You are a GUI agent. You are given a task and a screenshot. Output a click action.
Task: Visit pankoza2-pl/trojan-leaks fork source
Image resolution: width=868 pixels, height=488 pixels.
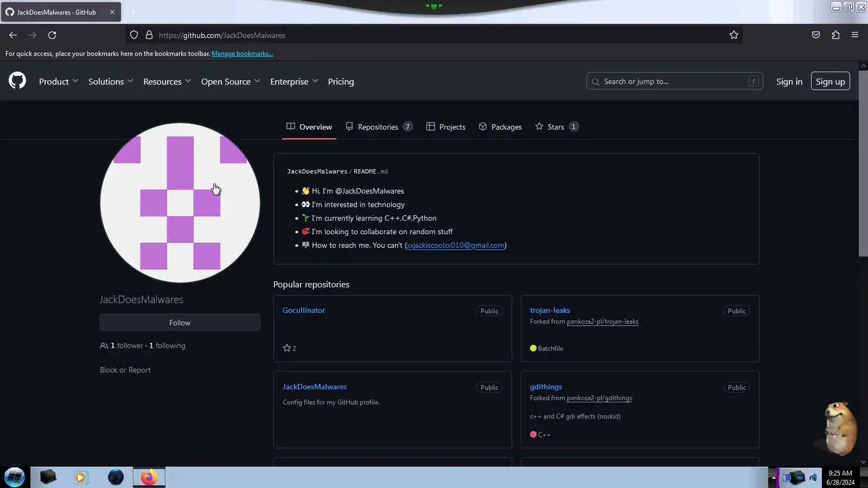[x=603, y=322]
